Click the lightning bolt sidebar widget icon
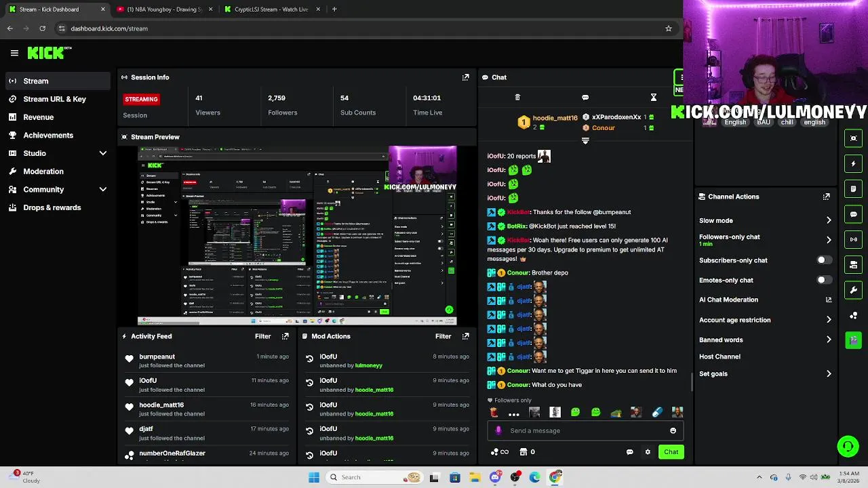868x488 pixels. point(853,163)
